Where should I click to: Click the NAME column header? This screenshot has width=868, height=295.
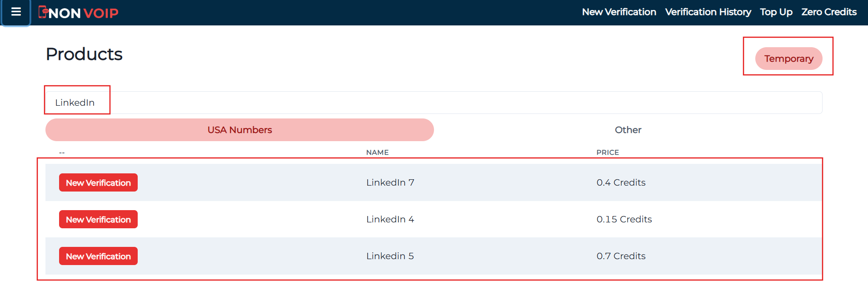click(377, 152)
